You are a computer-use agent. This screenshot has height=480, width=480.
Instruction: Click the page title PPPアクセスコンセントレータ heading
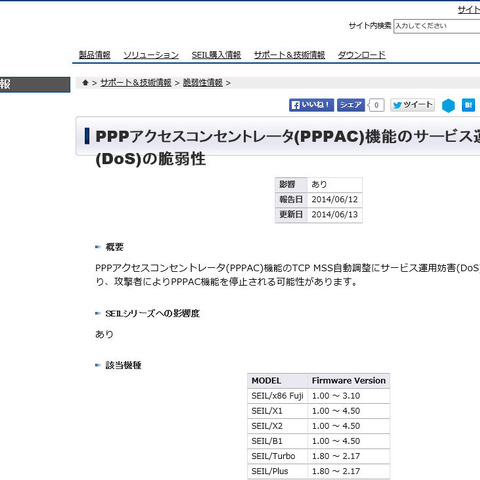[288, 147]
